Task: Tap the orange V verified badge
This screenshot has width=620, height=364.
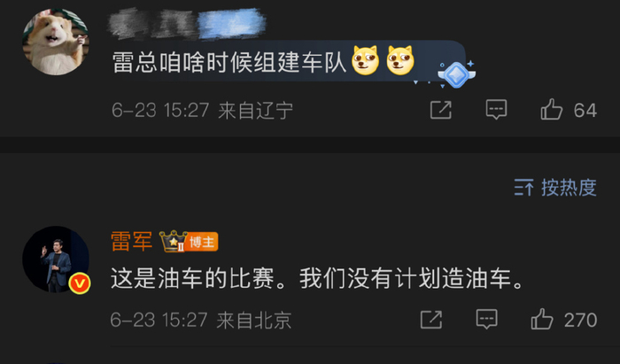Action: [80, 283]
